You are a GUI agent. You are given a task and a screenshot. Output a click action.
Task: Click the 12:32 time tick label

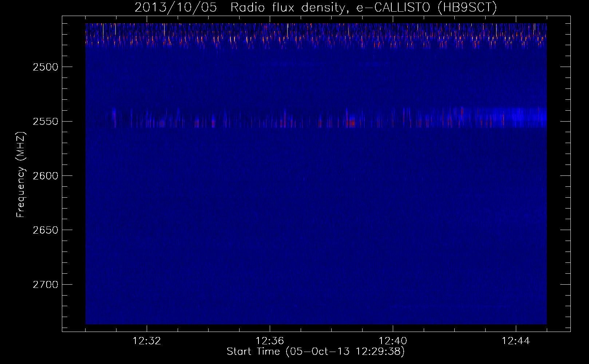pos(147,341)
